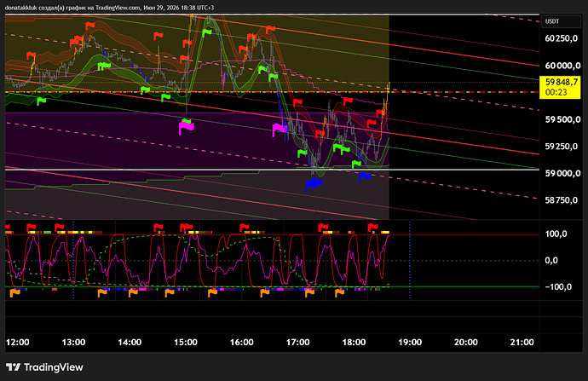588x381 pixels.
Task: Click the 17:00 time axis label
Action: coord(297,342)
